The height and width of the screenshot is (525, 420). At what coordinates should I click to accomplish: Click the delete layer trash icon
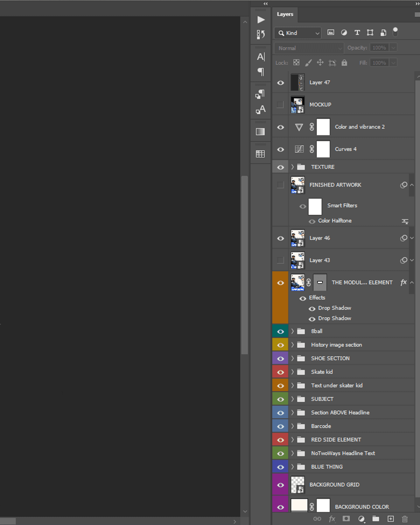[x=405, y=519]
